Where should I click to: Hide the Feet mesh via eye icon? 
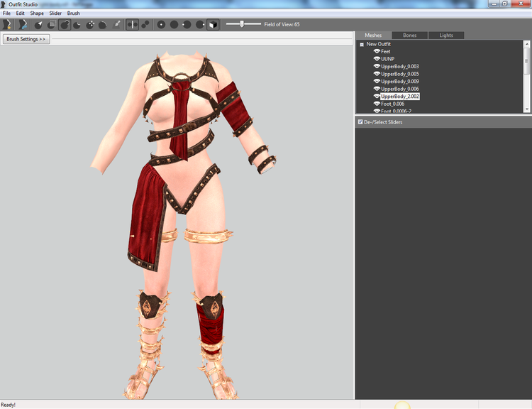[x=377, y=51]
